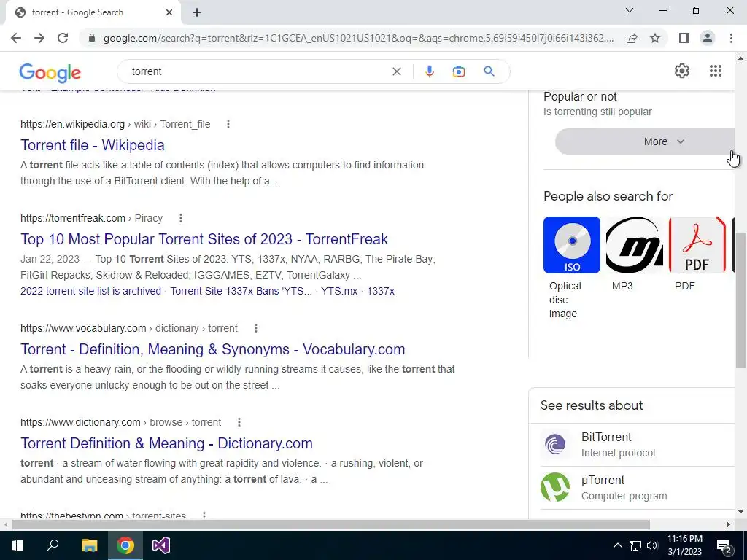Go to Google home via logo
The height and width of the screenshot is (560, 747).
click(50, 72)
